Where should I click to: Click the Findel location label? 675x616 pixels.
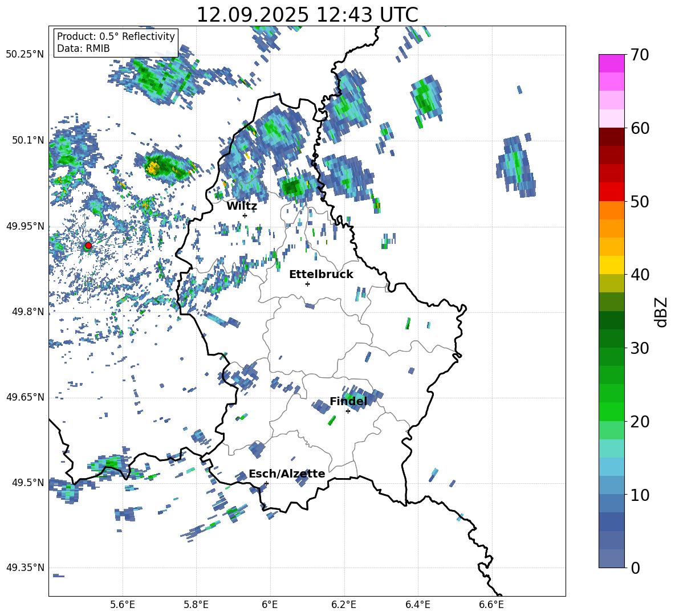[x=348, y=401]
